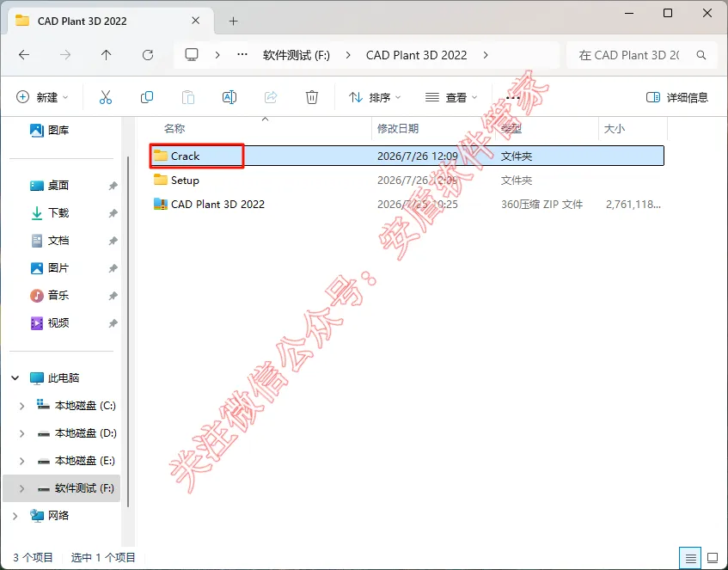Image resolution: width=728 pixels, height=570 pixels.
Task: Go forward with the right arrow
Action: [65, 55]
